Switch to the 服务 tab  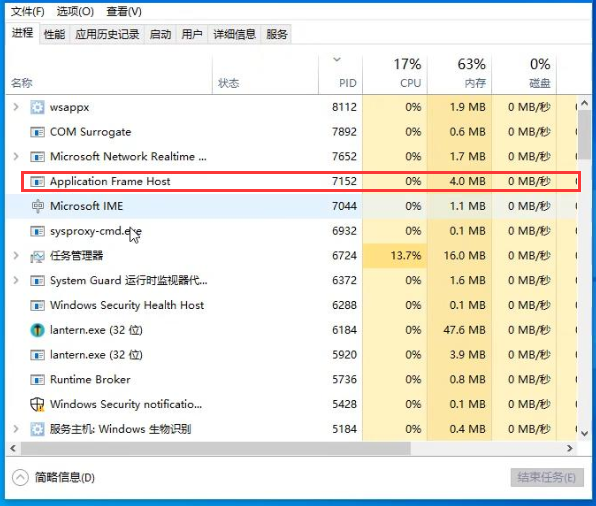coord(277,35)
